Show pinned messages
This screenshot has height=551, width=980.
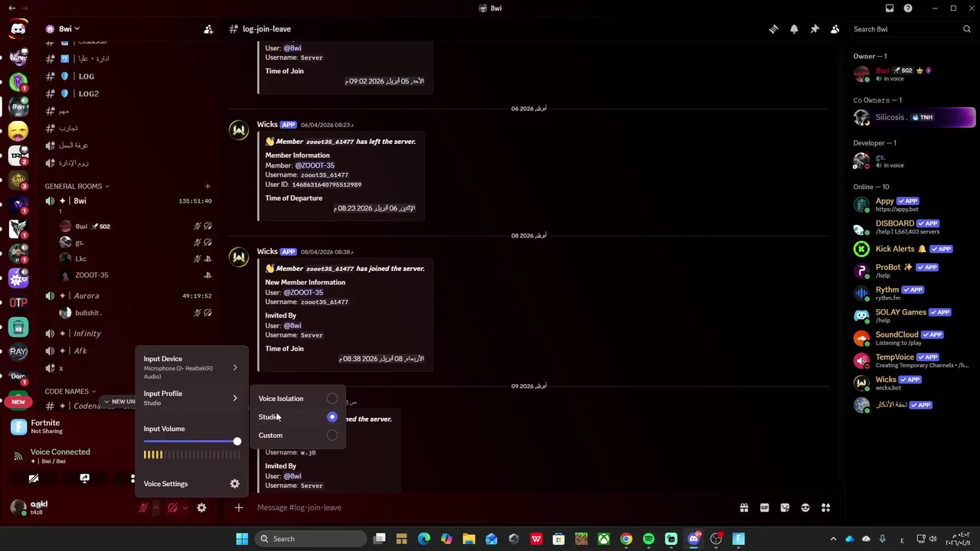(815, 29)
